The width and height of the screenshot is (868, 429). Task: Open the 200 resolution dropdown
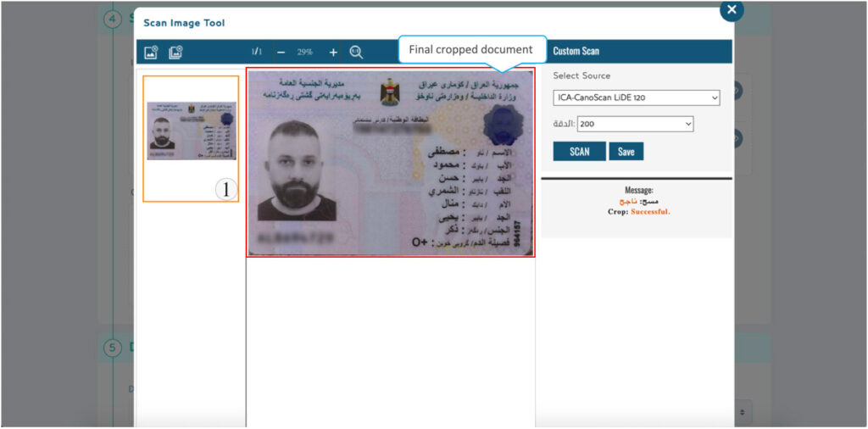click(636, 124)
